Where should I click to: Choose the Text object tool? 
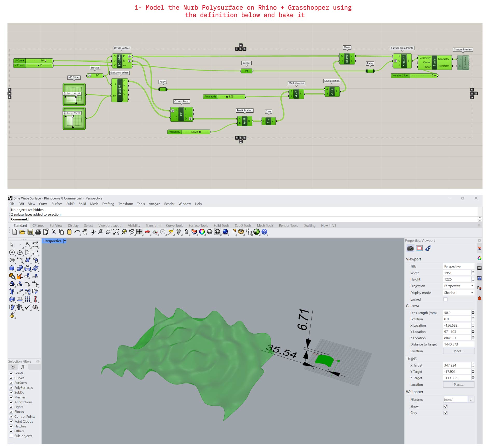(x=12, y=292)
